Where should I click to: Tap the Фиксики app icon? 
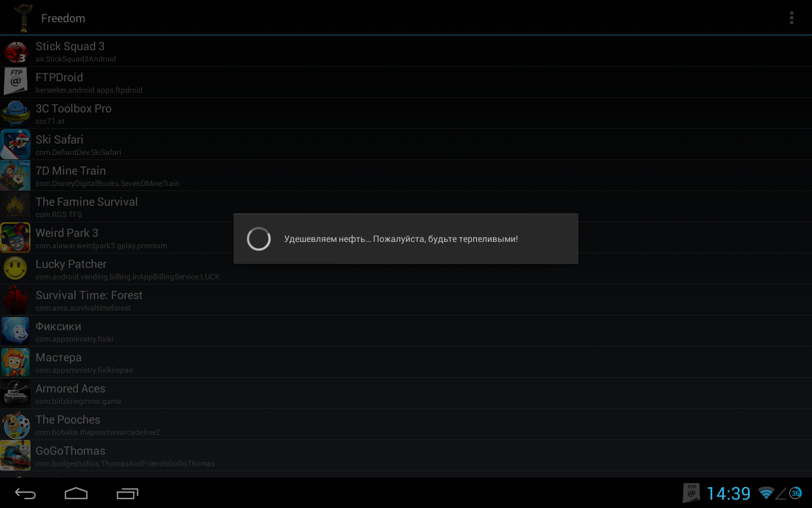point(15,331)
